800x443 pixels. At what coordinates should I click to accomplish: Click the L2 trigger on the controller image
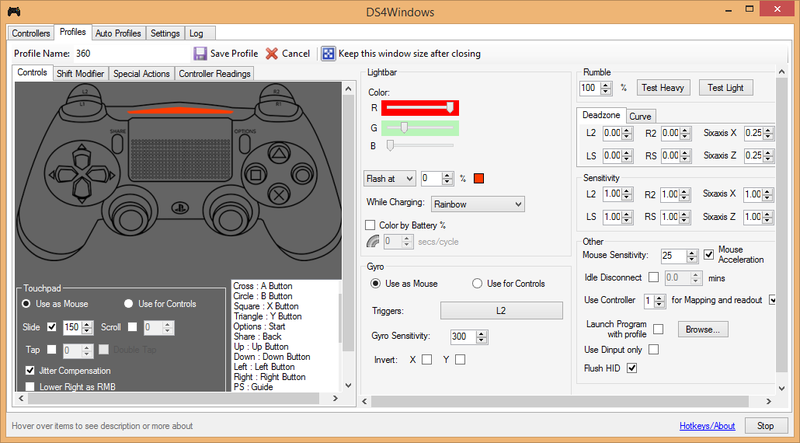[x=85, y=92]
